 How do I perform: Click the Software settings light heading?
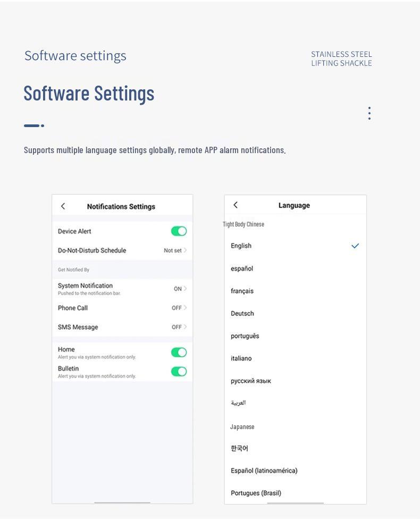(75, 56)
